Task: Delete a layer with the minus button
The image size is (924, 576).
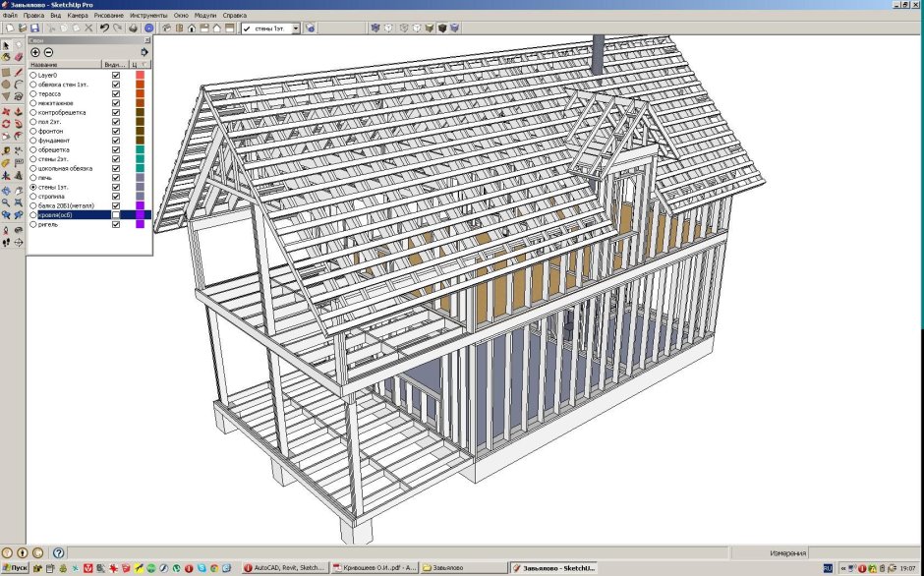Action: (48, 54)
